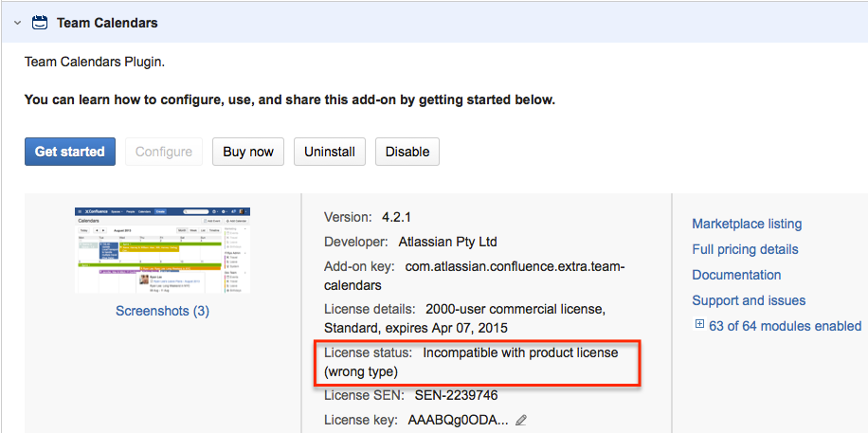This screenshot has height=433, width=868.
Task: Select the license SEN value SEN-2239746
Action: tap(456, 395)
